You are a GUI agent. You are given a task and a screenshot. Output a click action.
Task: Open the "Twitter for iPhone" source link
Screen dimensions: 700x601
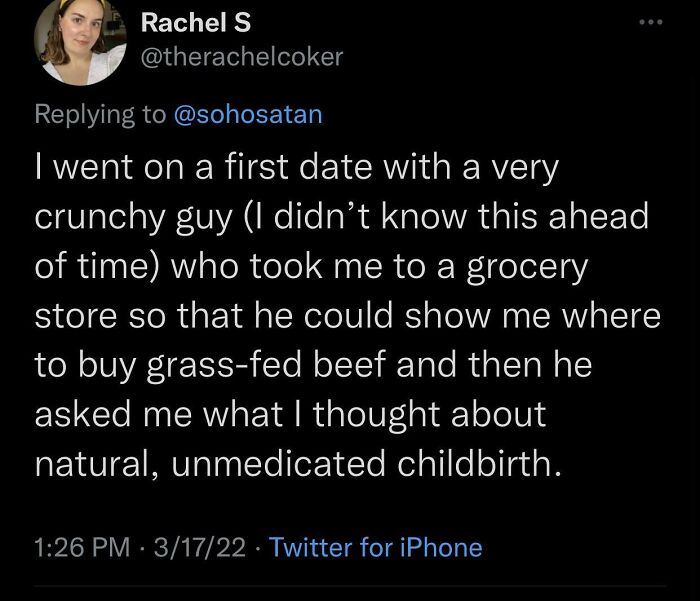pos(376,547)
